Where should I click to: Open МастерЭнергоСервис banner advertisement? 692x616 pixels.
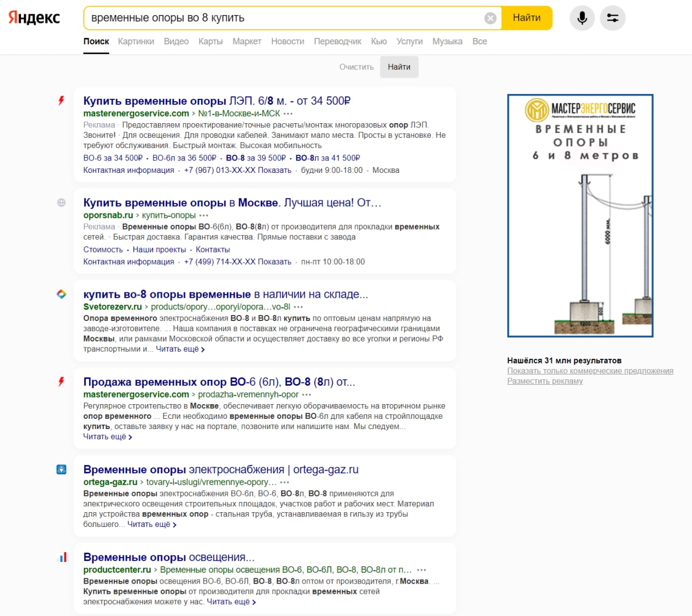580,216
